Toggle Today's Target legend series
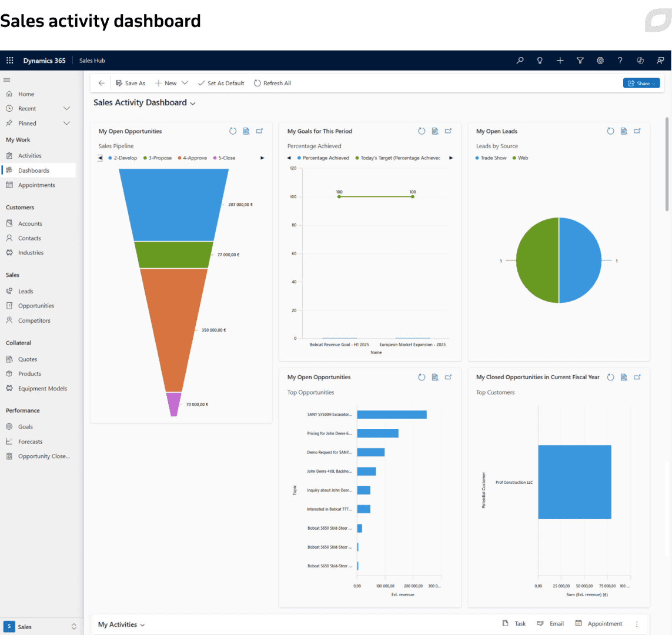 coord(397,158)
